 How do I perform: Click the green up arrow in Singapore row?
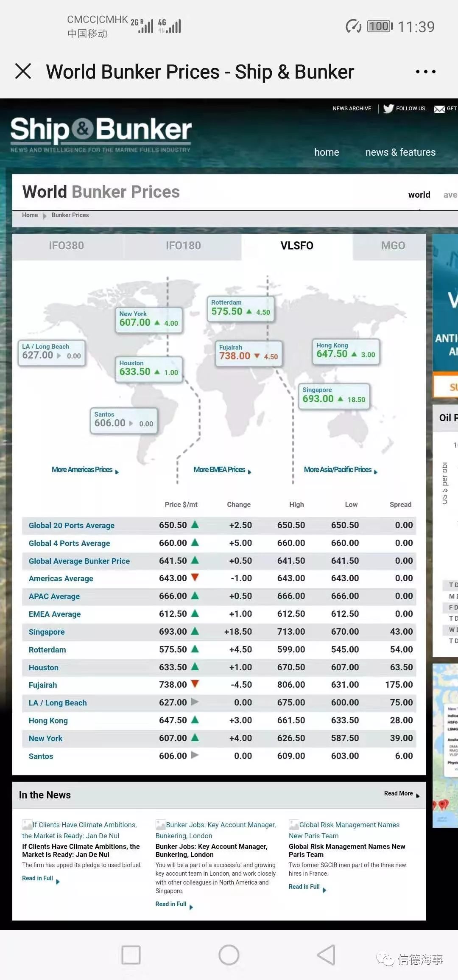(195, 631)
